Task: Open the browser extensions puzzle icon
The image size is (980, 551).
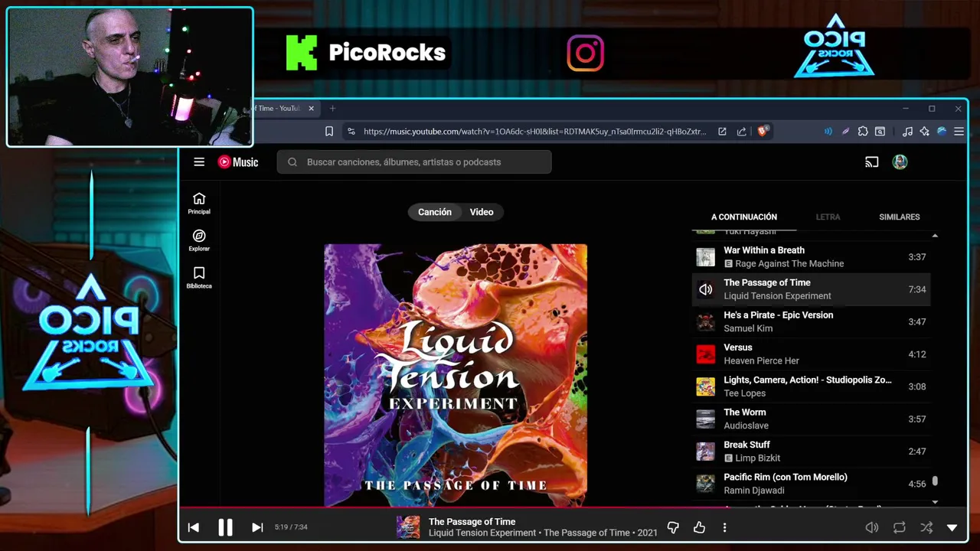Action: coord(863,132)
